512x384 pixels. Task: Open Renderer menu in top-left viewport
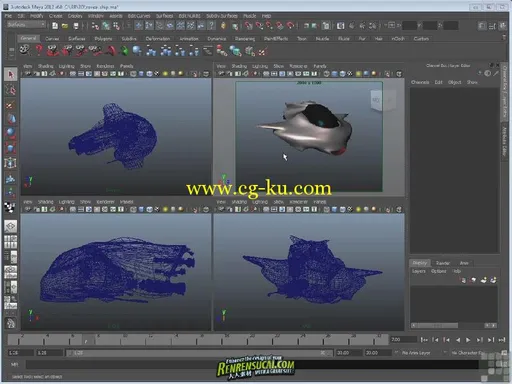pos(105,66)
